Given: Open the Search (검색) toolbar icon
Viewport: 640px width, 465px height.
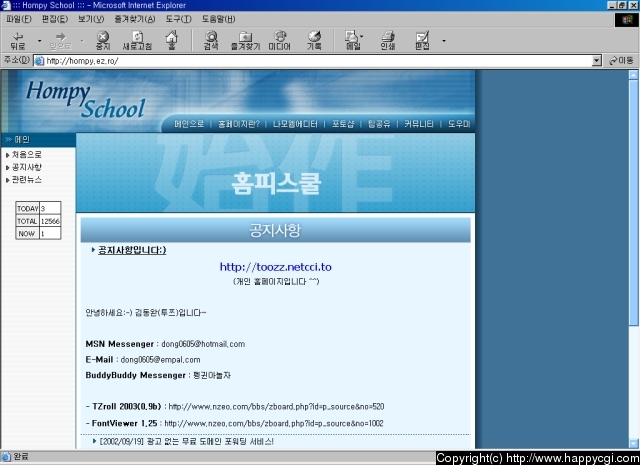Looking at the screenshot, I should coord(211,40).
